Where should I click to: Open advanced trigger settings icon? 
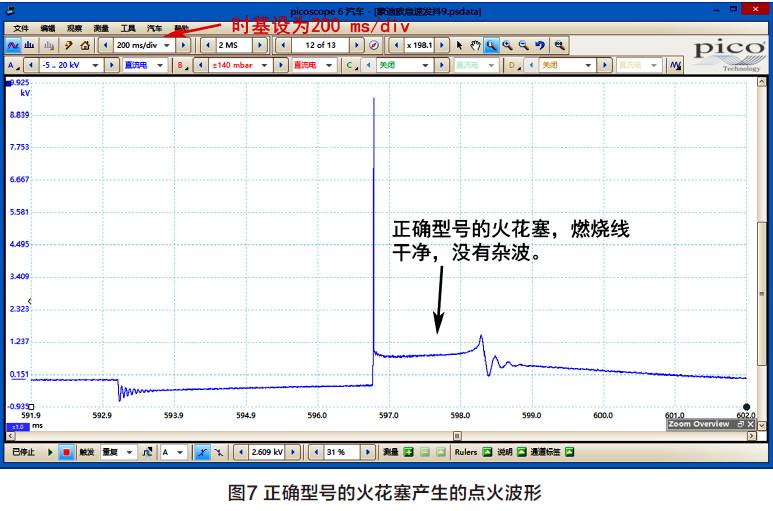click(x=147, y=452)
